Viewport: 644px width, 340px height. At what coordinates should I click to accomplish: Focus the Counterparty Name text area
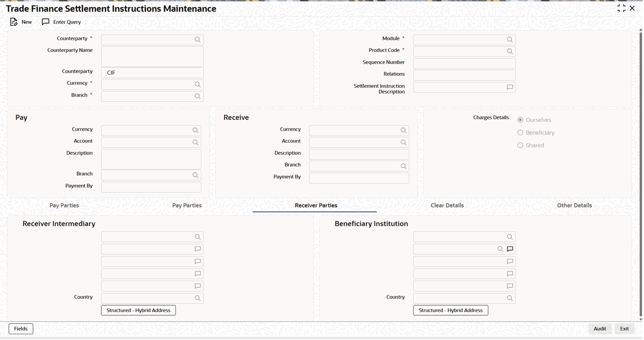[152, 57]
